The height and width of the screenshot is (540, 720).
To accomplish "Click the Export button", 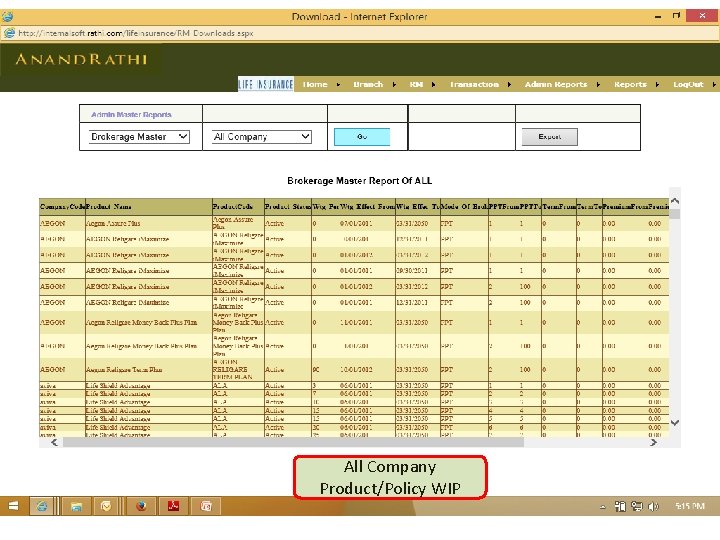I will [x=550, y=137].
